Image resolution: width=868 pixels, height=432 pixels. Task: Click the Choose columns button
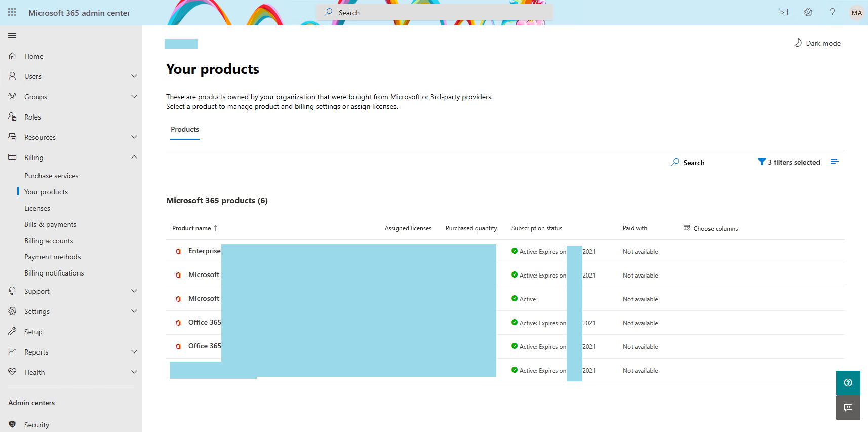pyautogui.click(x=711, y=228)
